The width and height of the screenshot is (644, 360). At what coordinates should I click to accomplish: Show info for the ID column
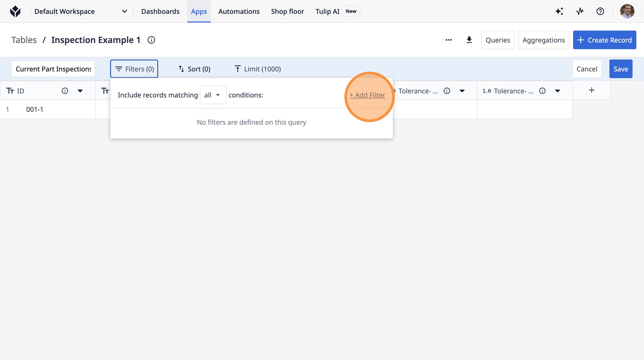(x=65, y=91)
